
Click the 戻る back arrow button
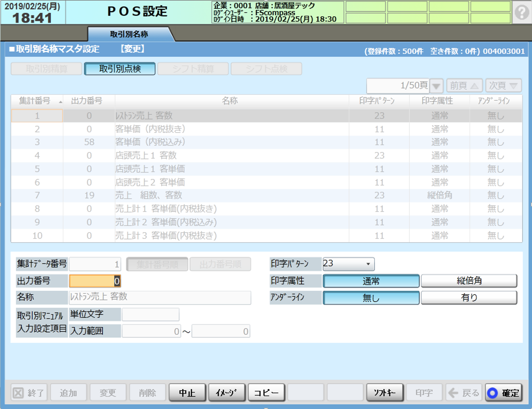[x=464, y=393]
